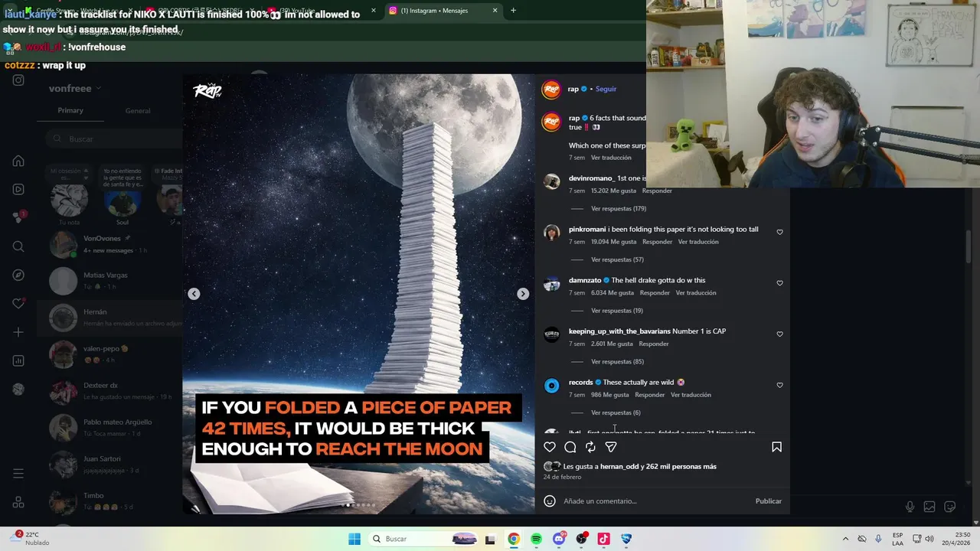This screenshot has height=551, width=980.
Task: Expand 57 replies under pinkromani comment
Action: 617,259
